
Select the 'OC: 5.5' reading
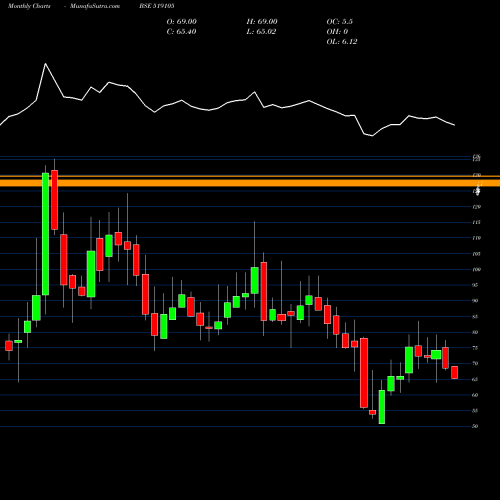[340, 22]
